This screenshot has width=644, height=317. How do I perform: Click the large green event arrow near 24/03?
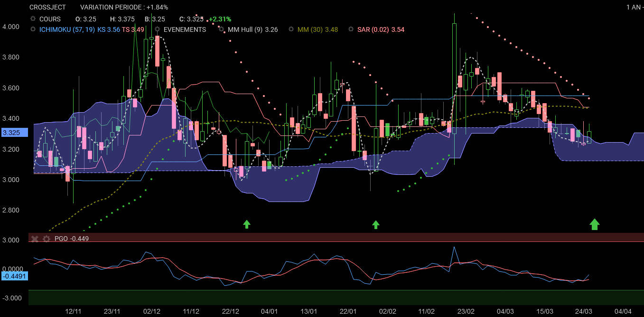point(595,224)
